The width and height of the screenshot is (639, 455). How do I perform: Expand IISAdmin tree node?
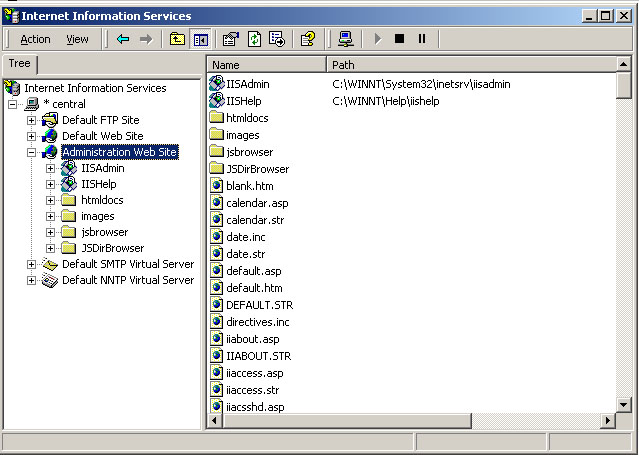pos(50,168)
